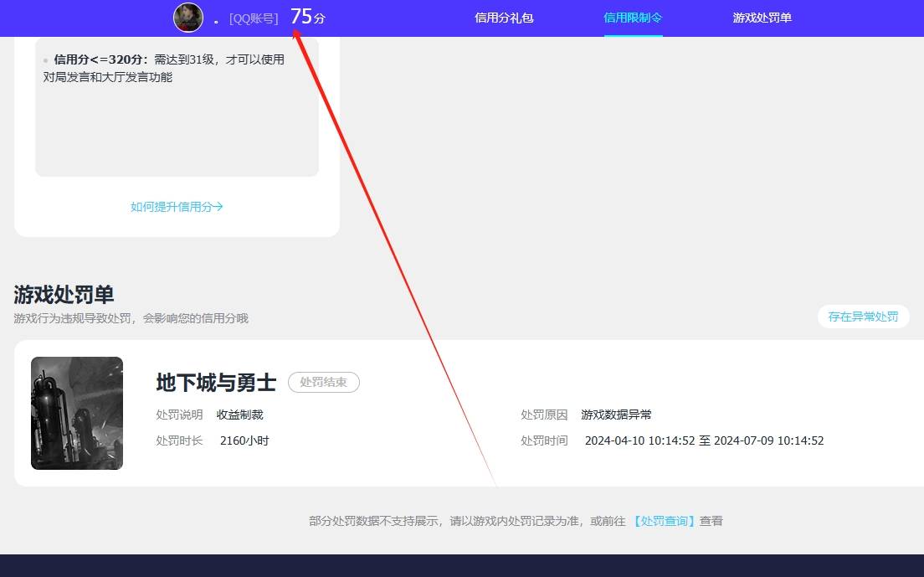Select the 信用限制令 tab
Viewport: 924px width, 577px height.
click(x=632, y=18)
